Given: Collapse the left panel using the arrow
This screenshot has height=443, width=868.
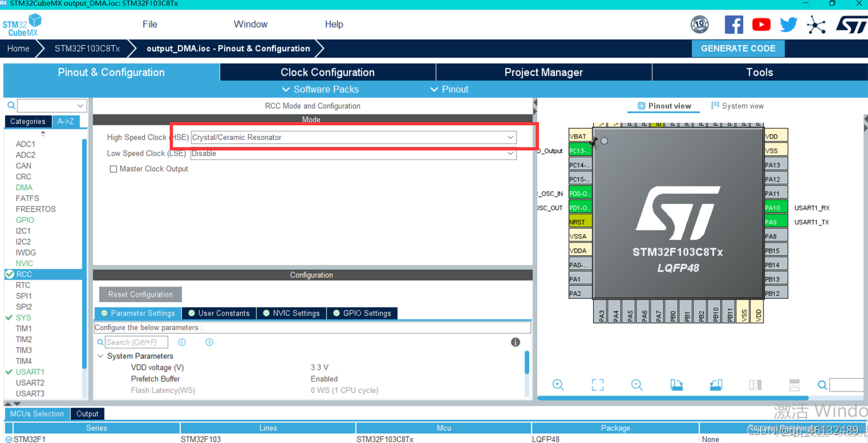Looking at the screenshot, I should pos(535,102).
